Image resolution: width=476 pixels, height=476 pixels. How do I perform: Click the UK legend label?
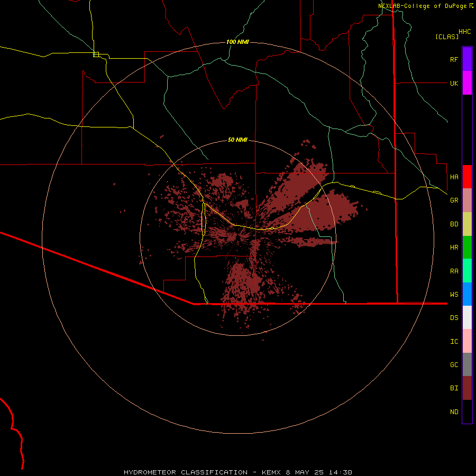tap(454, 83)
